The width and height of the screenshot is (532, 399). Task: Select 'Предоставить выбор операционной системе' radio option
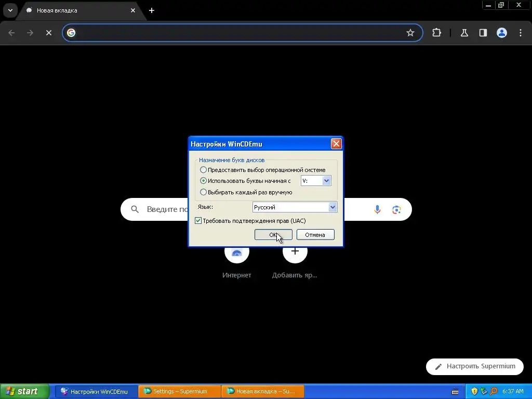203,170
